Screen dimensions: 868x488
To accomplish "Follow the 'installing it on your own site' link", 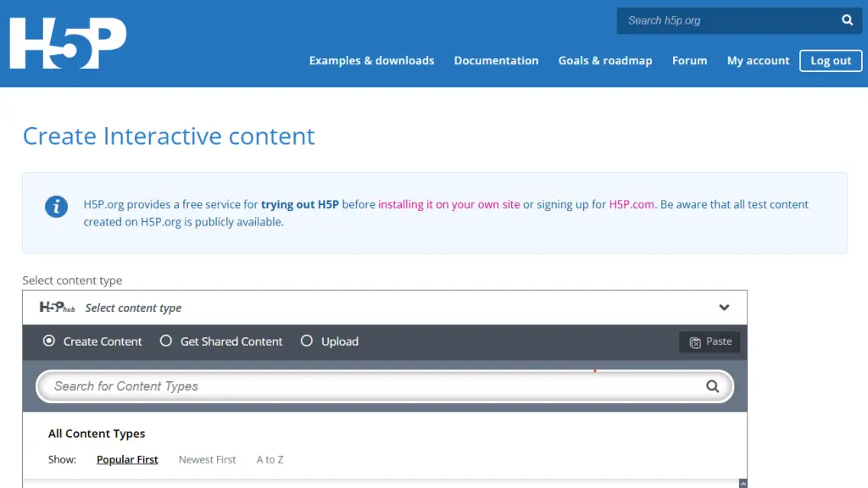I will (449, 204).
